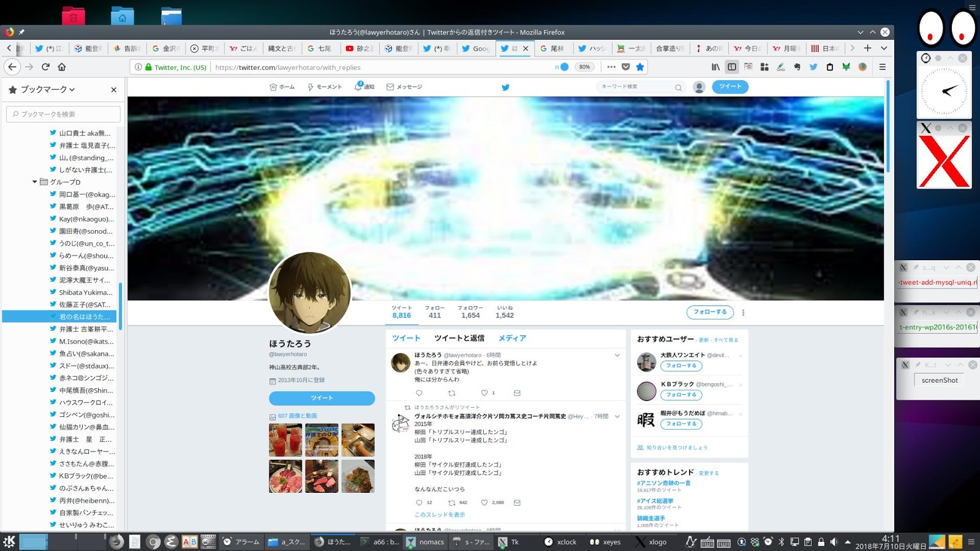The height and width of the screenshot is (551, 980).
Task: Save page to Pocket icon
Action: (x=625, y=67)
